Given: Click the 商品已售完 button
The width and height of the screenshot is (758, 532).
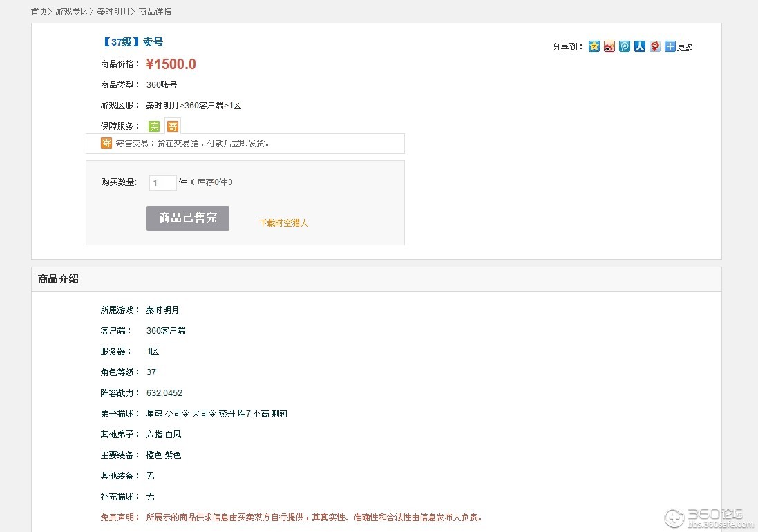Looking at the screenshot, I should [188, 218].
